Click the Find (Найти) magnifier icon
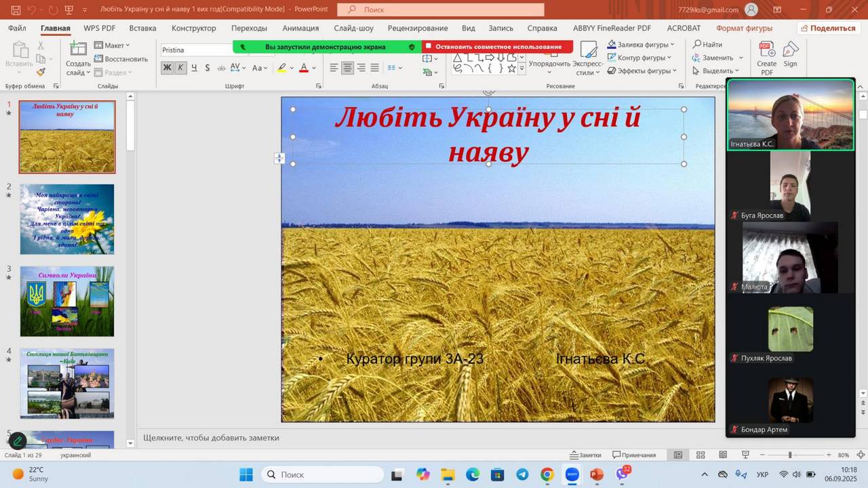This screenshot has width=868, height=488. [x=696, y=45]
